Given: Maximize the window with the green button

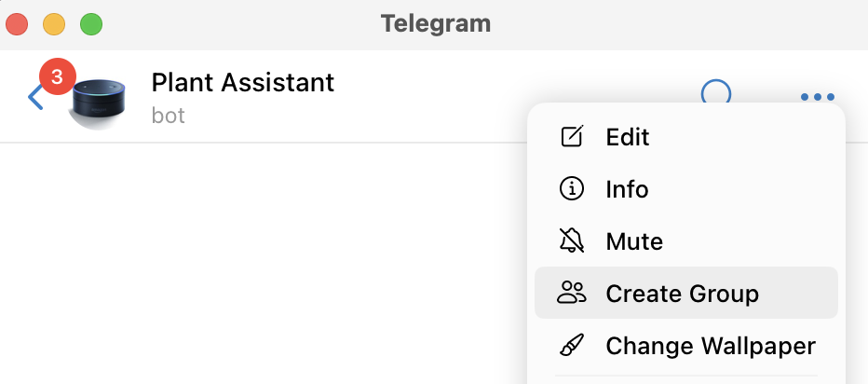Looking at the screenshot, I should click(x=90, y=24).
